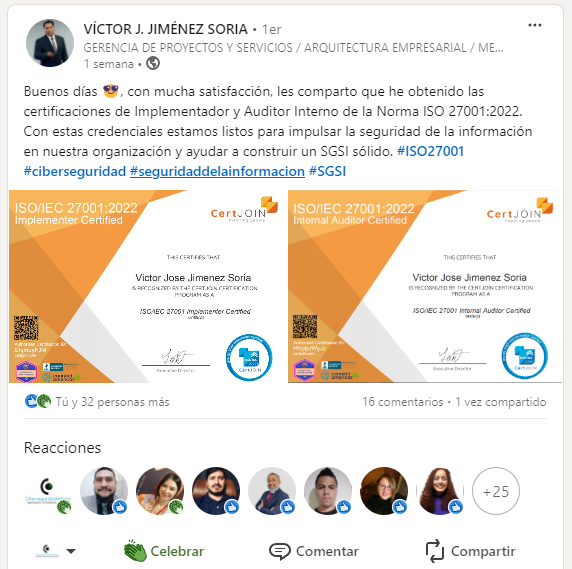Open VÍCTOR J. JIMÉNEZ SORIA profile name
The height and width of the screenshot is (569, 572).
(166, 29)
